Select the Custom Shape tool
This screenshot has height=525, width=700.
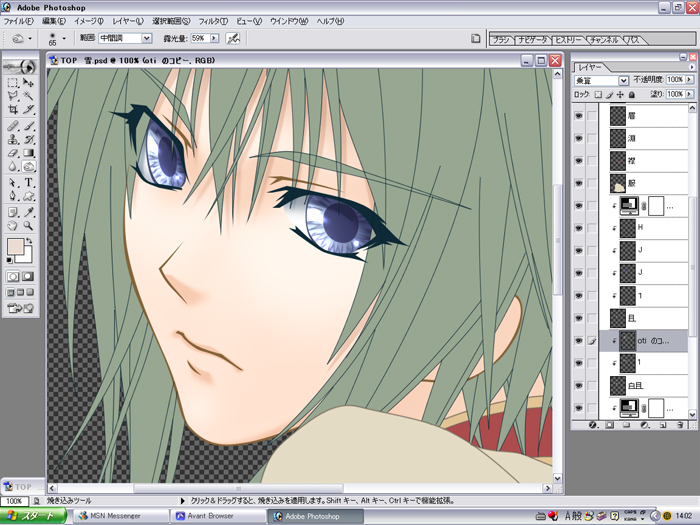(28, 196)
